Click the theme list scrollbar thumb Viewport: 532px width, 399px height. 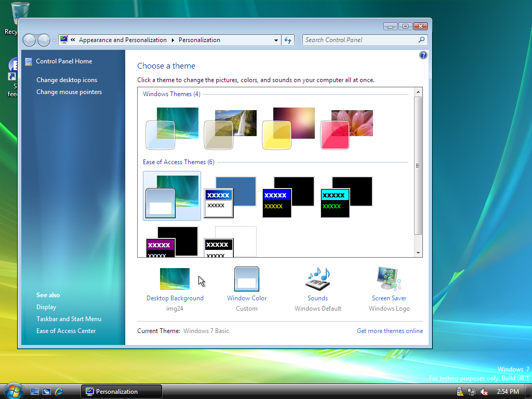point(418,166)
